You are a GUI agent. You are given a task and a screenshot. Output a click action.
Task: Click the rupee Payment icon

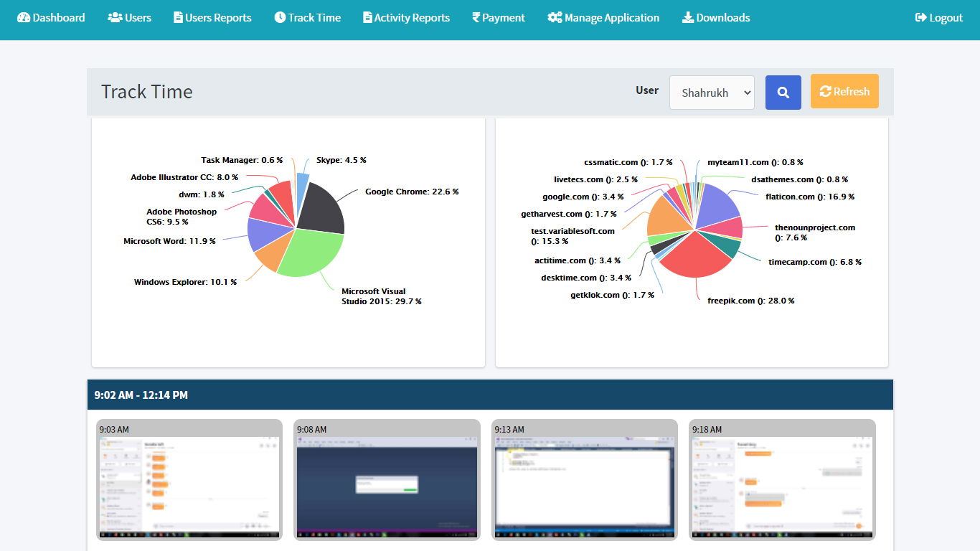(476, 18)
